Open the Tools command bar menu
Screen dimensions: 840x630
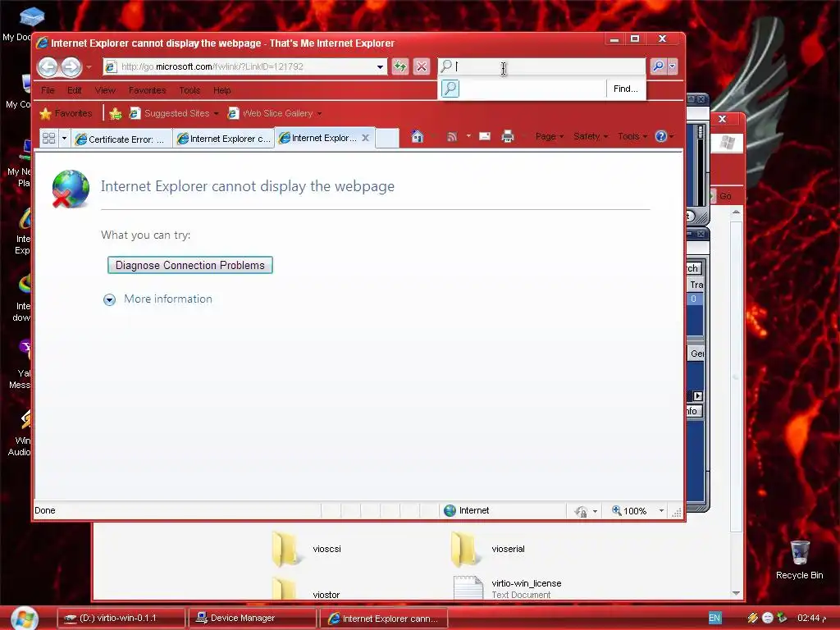tap(632, 137)
